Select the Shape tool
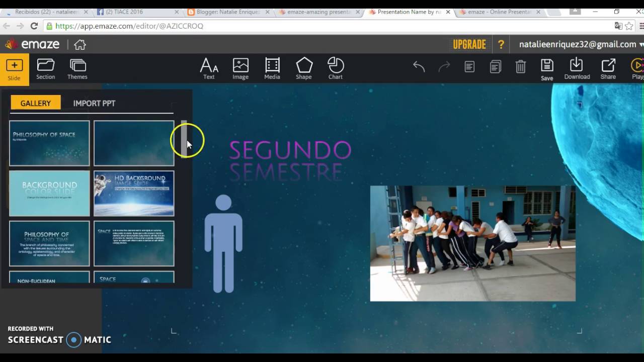The height and width of the screenshot is (362, 644). [304, 69]
